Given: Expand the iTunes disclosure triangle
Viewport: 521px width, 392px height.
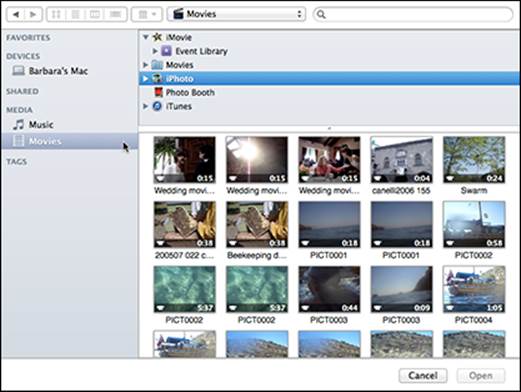Looking at the screenshot, I should point(145,106).
